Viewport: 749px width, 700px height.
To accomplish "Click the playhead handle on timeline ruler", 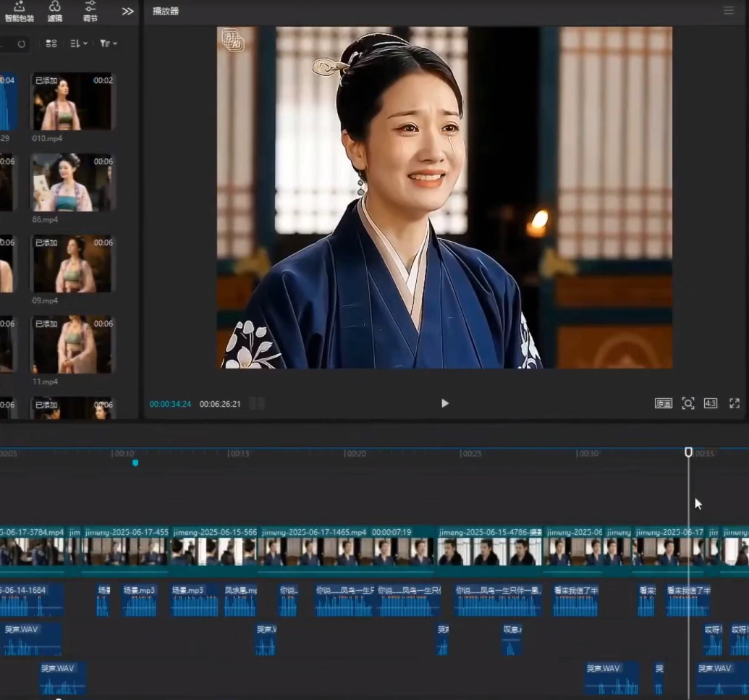I will (688, 452).
